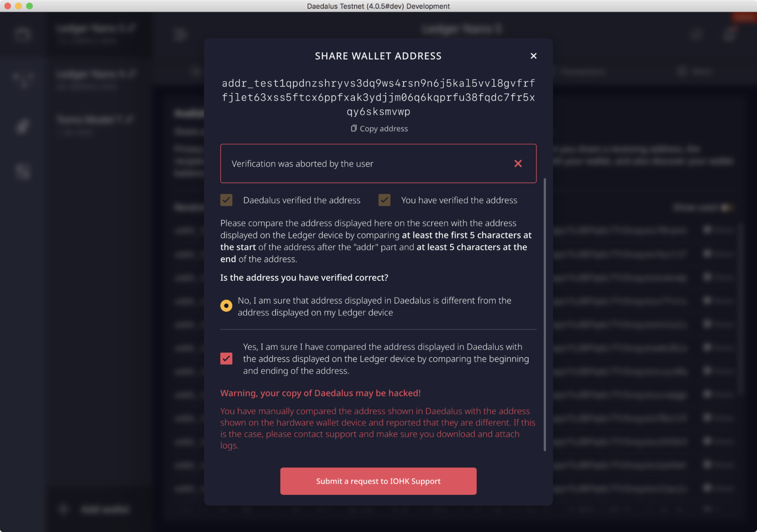This screenshot has height=532, width=757.
Task: Toggle the sidebar hamburger menu icon
Action: (x=180, y=35)
